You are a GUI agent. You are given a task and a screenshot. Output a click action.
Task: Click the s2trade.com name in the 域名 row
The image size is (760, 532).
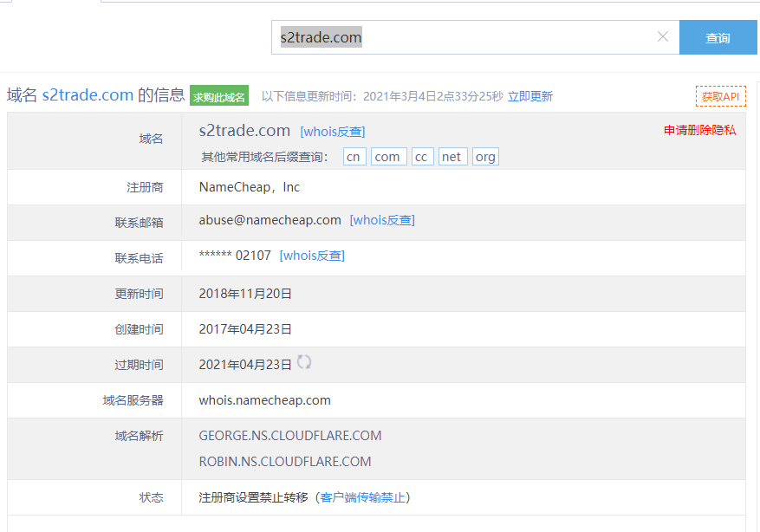[x=244, y=131]
